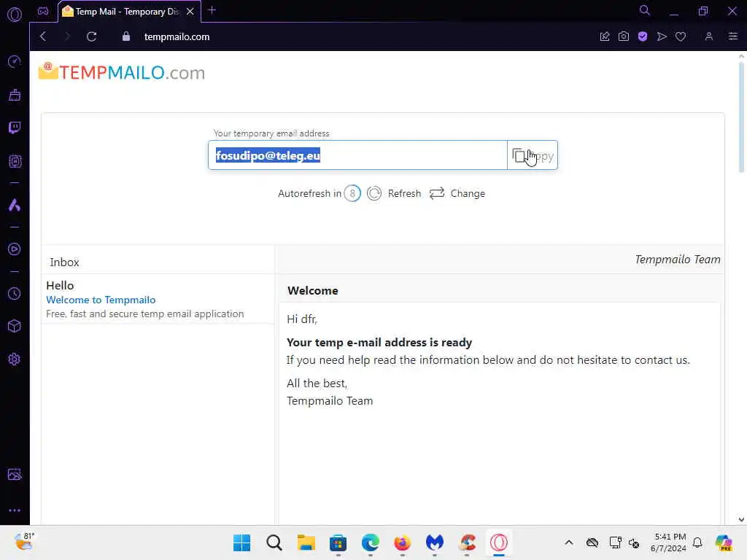
Task: Click the page vertical scrollbar
Action: (741, 117)
